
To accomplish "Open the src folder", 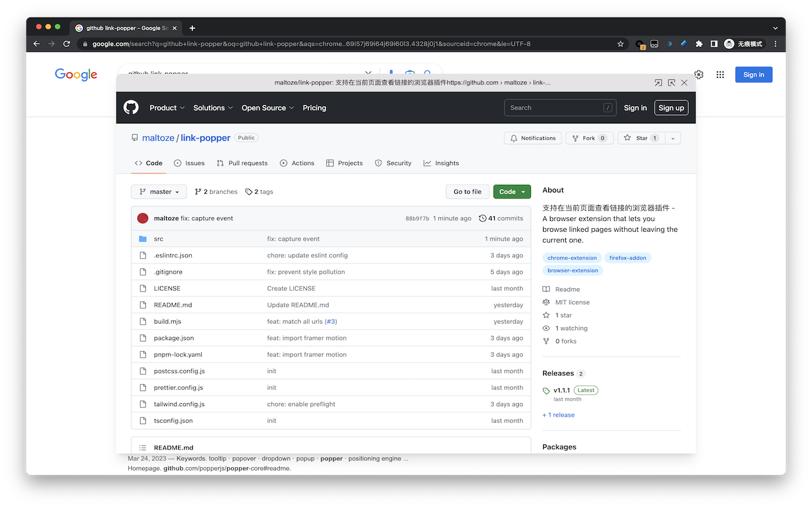I will click(x=159, y=239).
